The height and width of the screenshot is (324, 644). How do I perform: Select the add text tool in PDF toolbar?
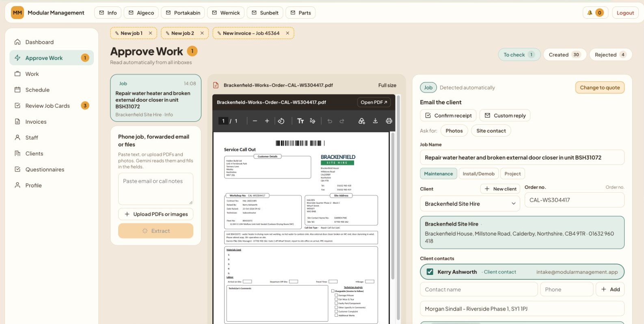pos(300,121)
